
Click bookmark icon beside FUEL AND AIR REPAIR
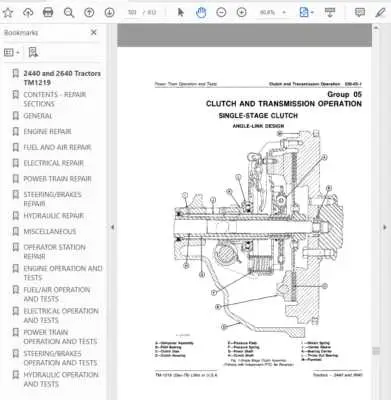(x=15, y=147)
